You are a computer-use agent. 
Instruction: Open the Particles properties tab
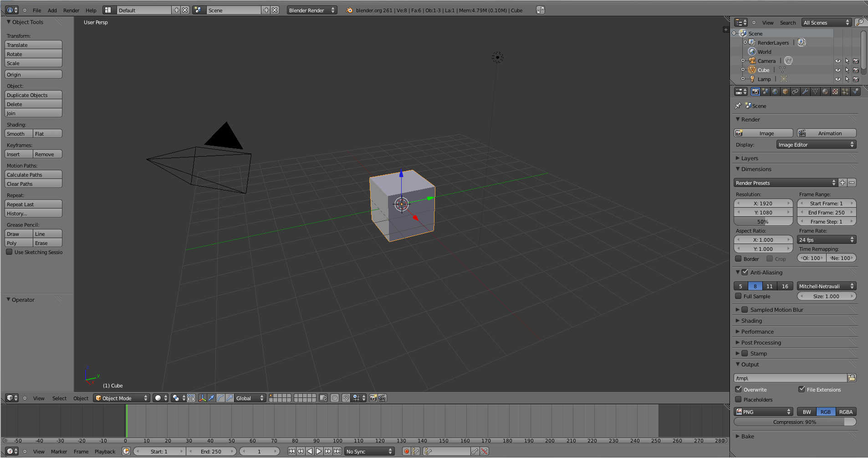pyautogui.click(x=845, y=92)
